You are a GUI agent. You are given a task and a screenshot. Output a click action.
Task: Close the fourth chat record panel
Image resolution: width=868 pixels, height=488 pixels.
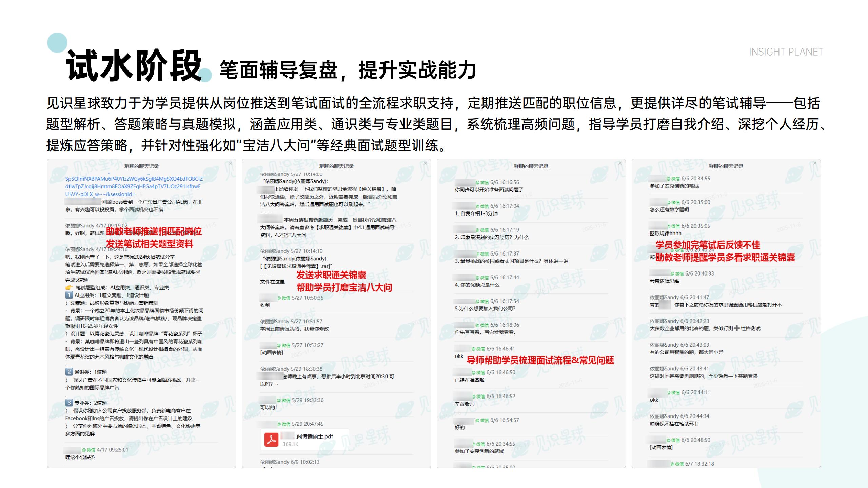pos(815,163)
